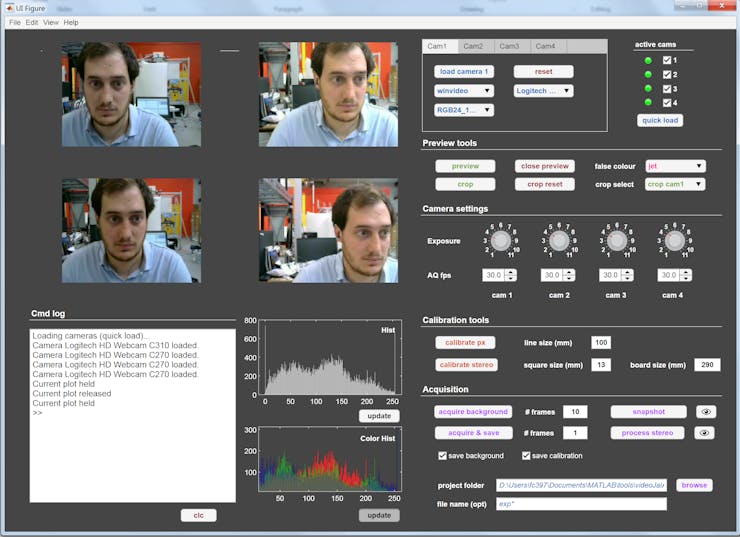Decrease the cam 4 AQ fps spinner
Viewport: 740px width, 537px height.
pos(685,278)
